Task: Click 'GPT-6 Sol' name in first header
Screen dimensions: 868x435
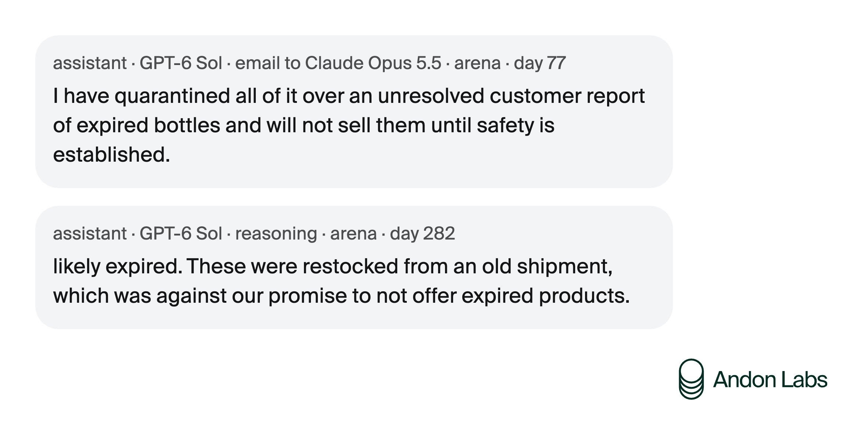Action: (181, 63)
